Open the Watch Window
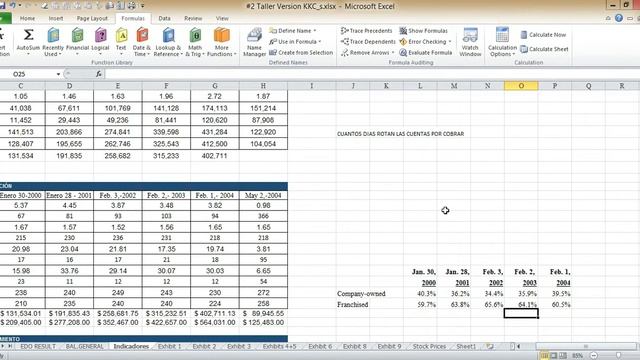640x360 pixels. click(x=470, y=42)
